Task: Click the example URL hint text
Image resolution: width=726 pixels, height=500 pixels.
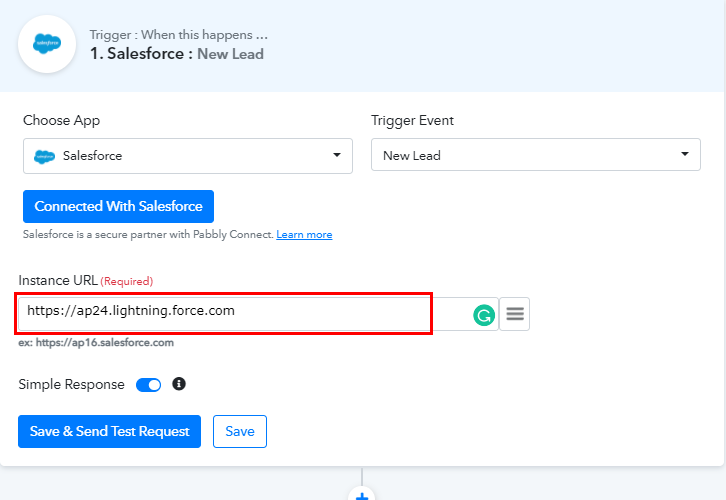Action: (96, 343)
